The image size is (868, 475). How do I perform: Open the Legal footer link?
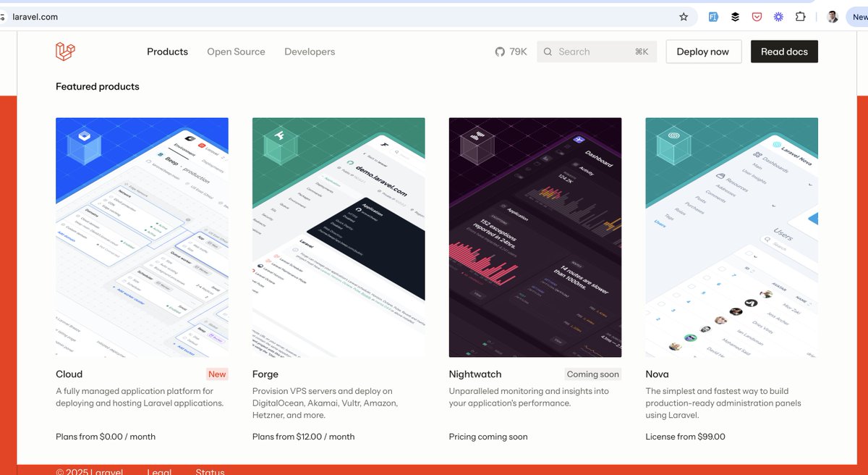[159, 471]
